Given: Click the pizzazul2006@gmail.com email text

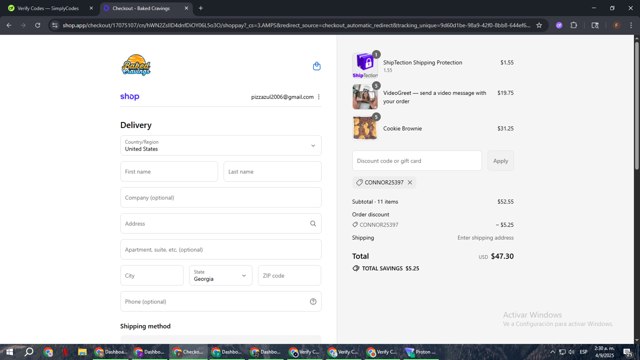Looking at the screenshot, I should (x=282, y=97).
